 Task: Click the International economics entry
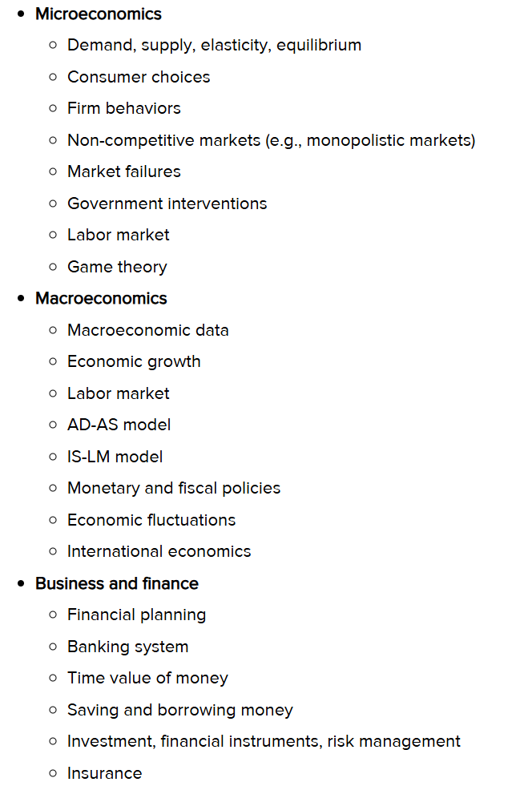pos(159,551)
